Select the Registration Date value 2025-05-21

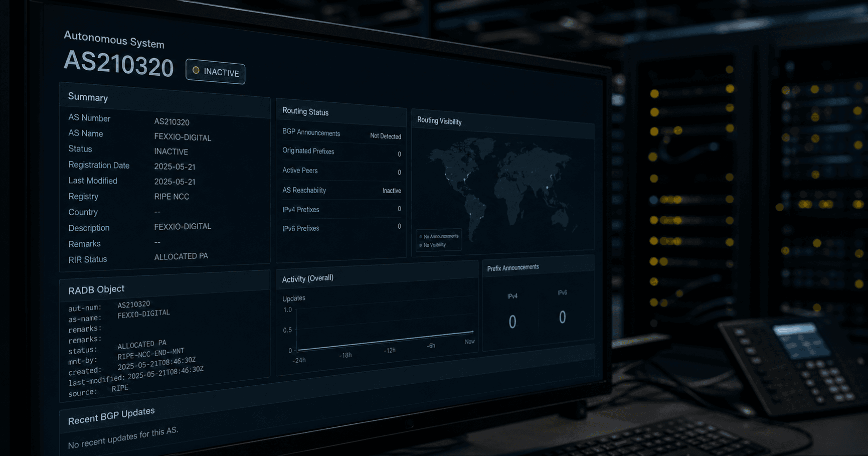[x=175, y=167]
